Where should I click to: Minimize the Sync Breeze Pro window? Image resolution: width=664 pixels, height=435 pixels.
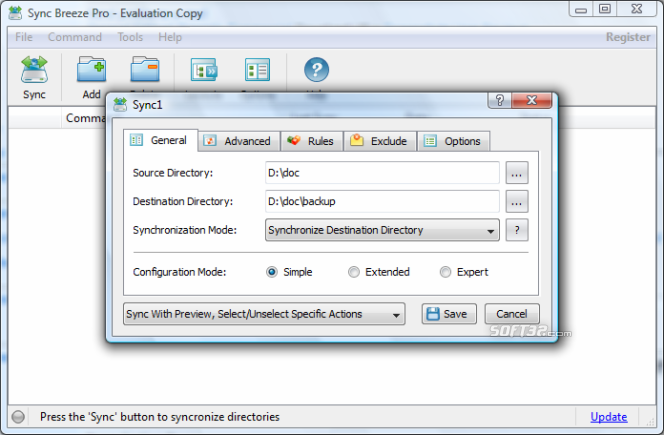(581, 9)
